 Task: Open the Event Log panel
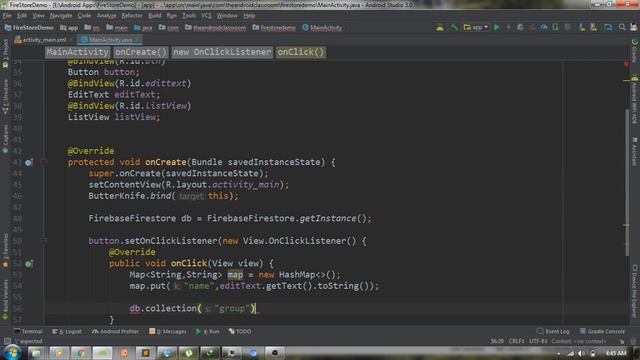(x=553, y=331)
